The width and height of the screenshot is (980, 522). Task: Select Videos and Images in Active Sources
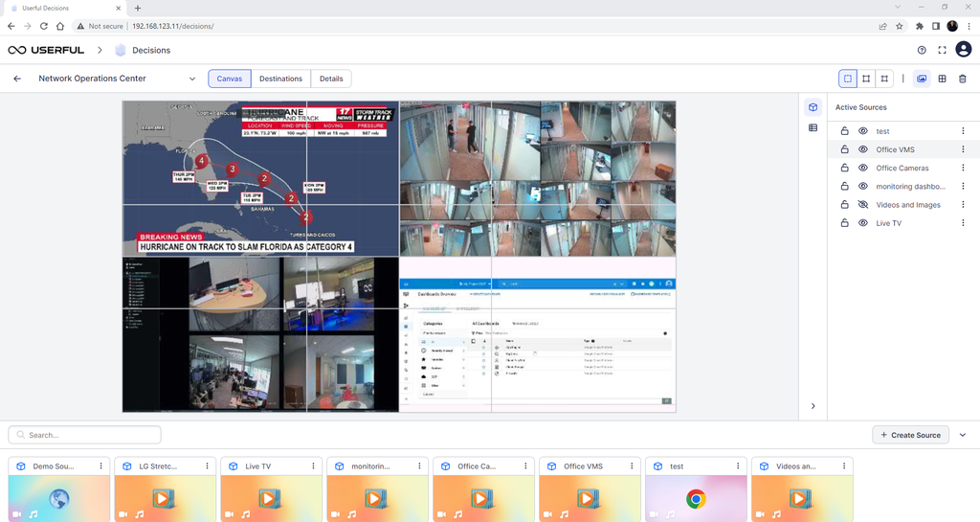(908, 204)
